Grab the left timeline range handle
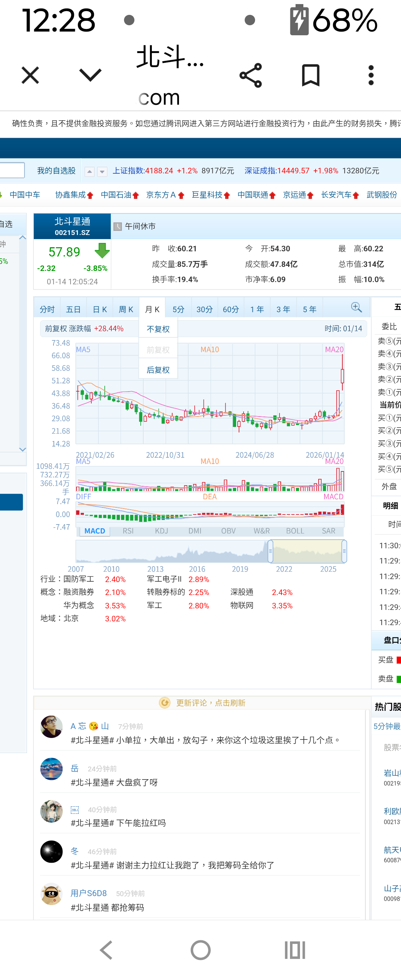401x980 pixels. 271,551
